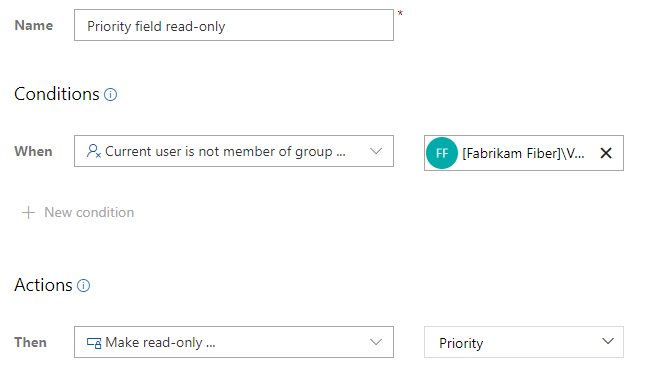Click the Actions info icon
Screen dimensions: 645x380
(84, 285)
